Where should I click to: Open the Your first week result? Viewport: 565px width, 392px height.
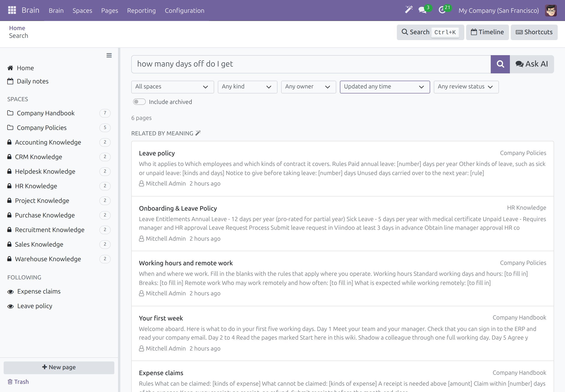click(161, 318)
